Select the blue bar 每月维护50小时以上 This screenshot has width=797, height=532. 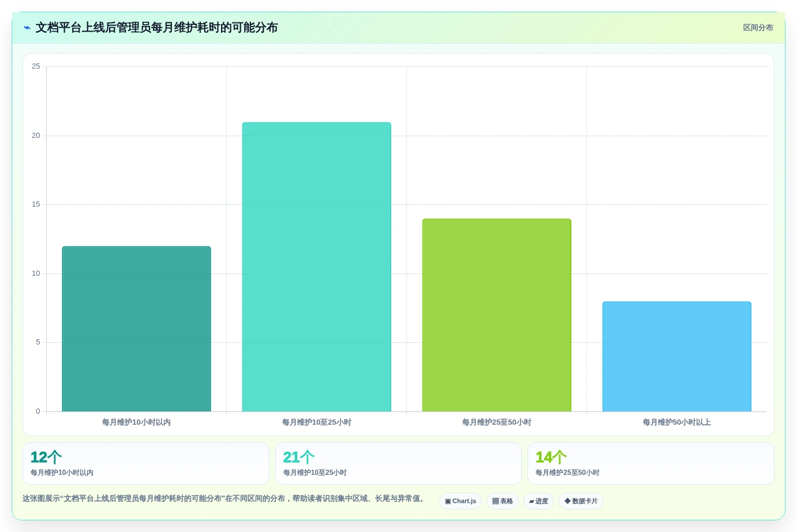pyautogui.click(x=677, y=357)
